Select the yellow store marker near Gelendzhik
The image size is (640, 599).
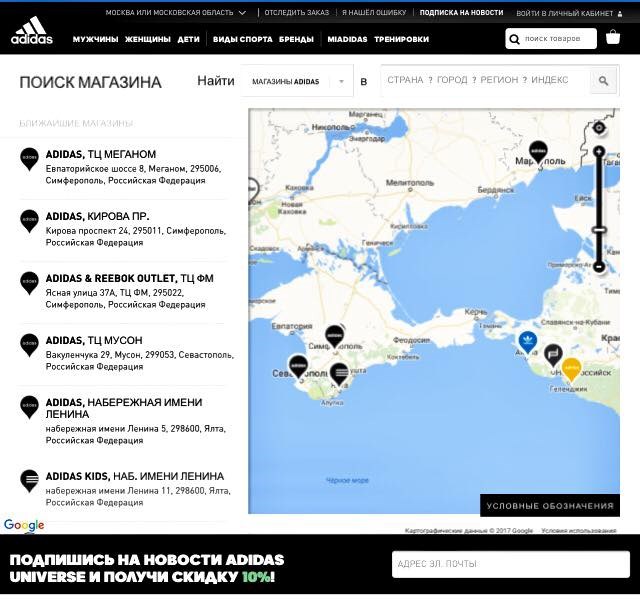pos(571,368)
